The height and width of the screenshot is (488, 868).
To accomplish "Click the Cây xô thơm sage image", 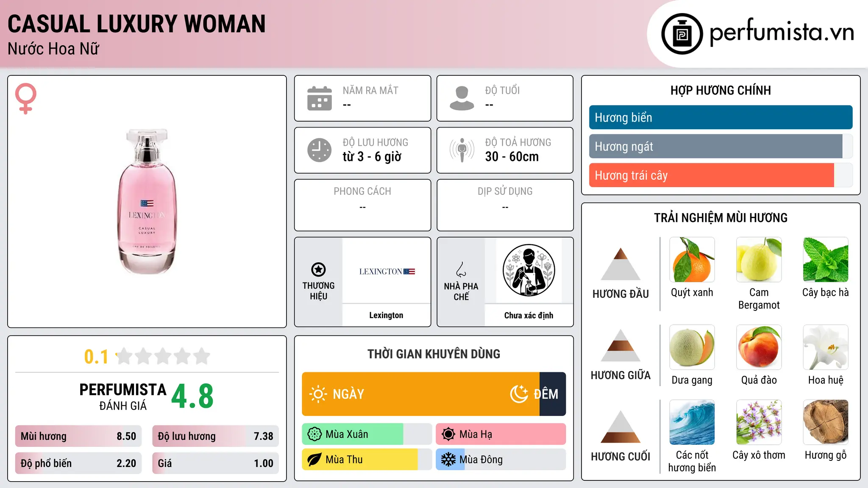I will 759,422.
